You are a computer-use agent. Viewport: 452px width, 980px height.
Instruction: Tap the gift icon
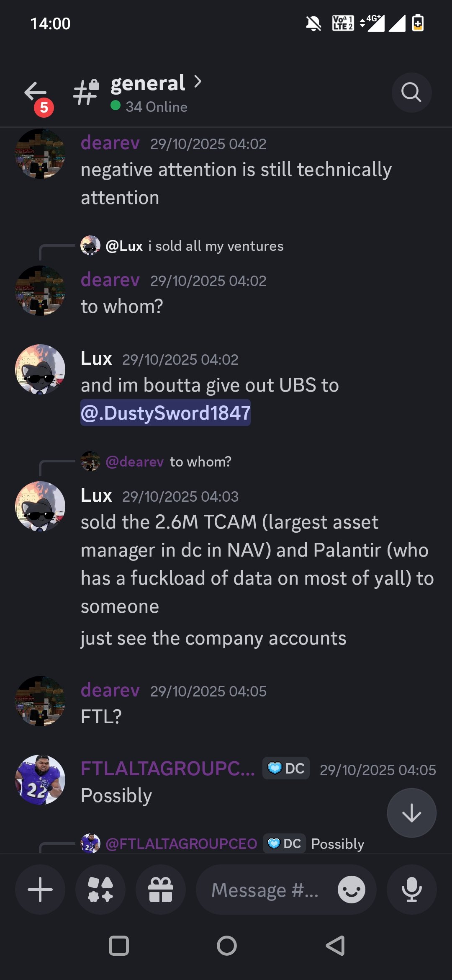161,890
